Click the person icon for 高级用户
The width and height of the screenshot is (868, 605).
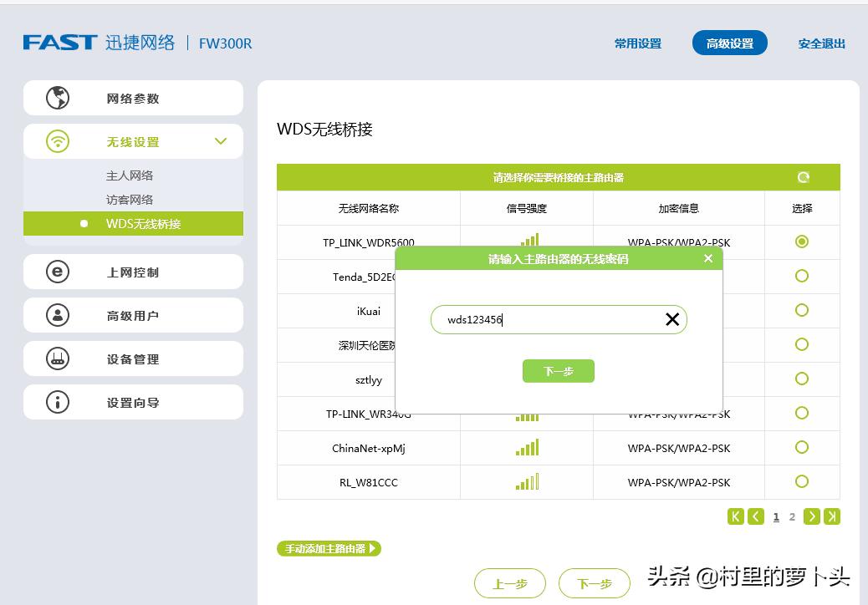pos(54,315)
